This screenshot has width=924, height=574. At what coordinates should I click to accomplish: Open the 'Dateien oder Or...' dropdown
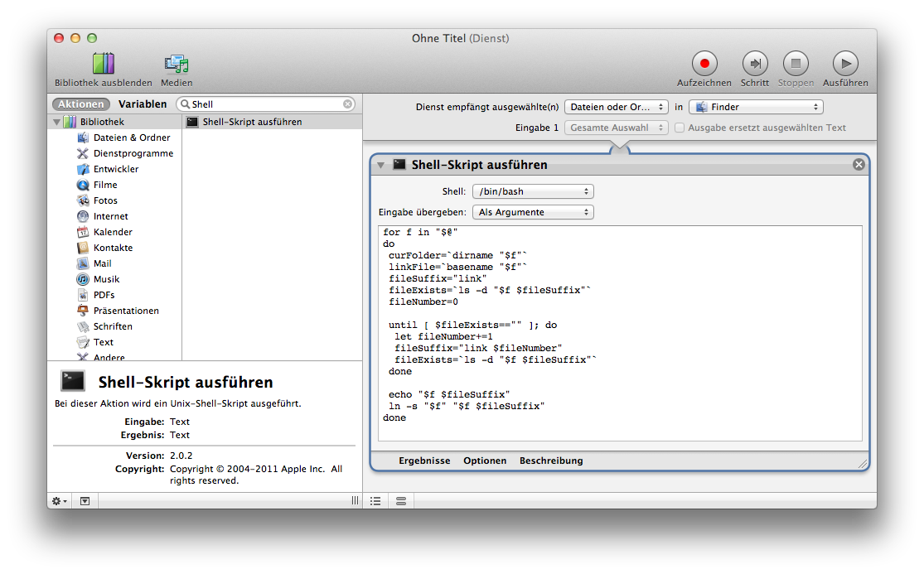pyautogui.click(x=617, y=107)
